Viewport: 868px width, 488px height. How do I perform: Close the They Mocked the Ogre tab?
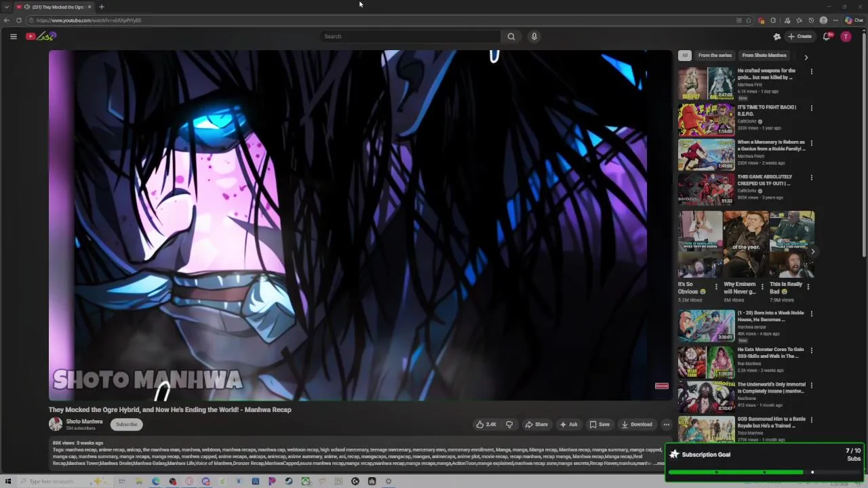coord(89,7)
